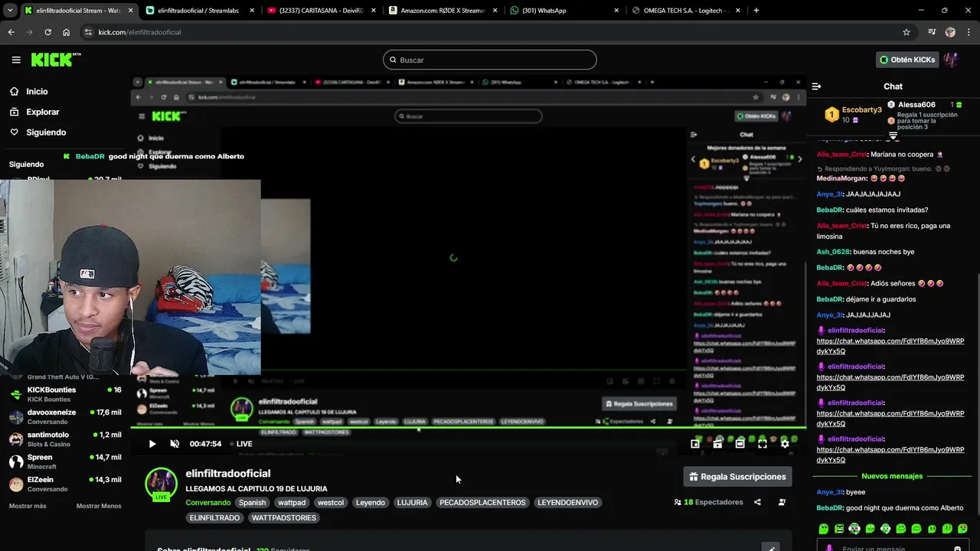
Task: Click the last quick emote
Action: [962, 529]
